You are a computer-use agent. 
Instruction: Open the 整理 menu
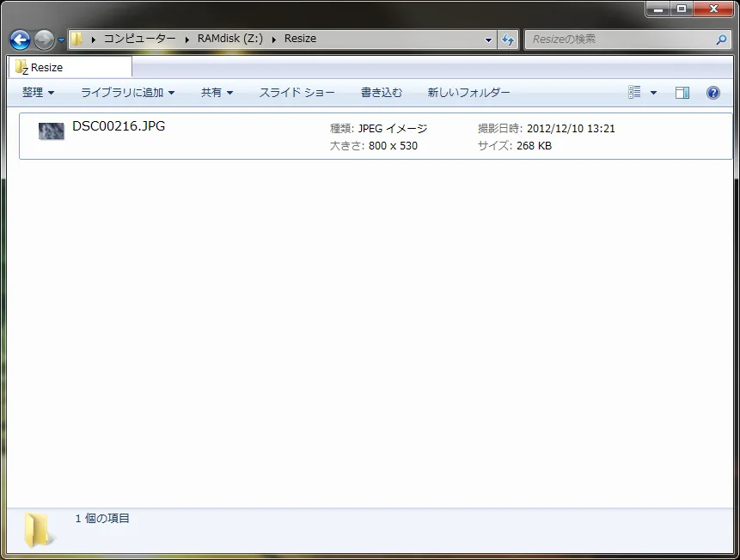38,93
